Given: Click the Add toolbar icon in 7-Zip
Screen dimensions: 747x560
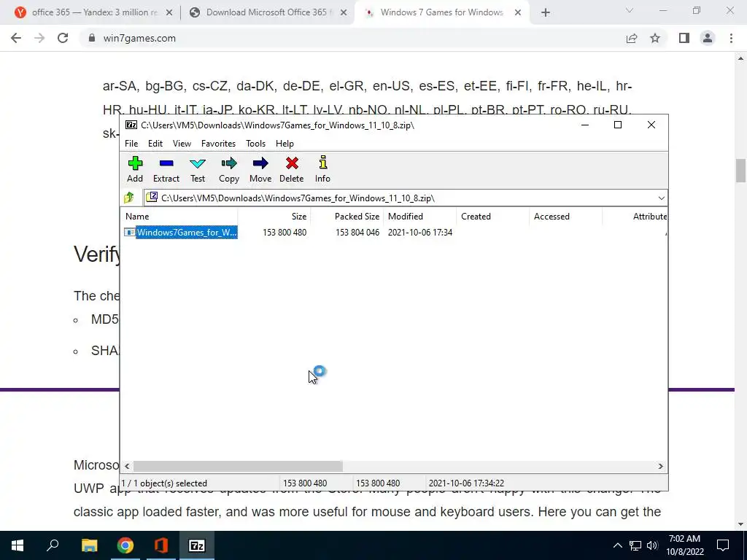Looking at the screenshot, I should 135,169.
